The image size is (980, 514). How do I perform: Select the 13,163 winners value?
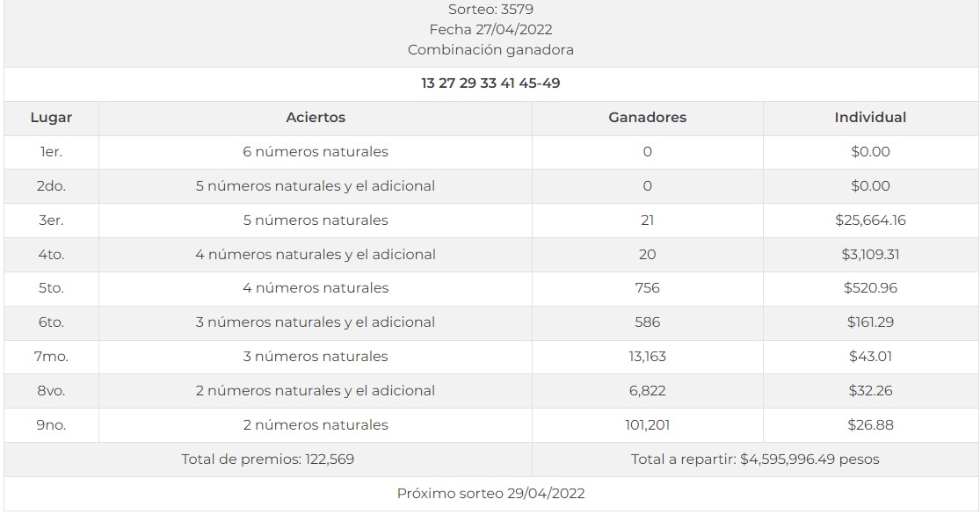647,357
